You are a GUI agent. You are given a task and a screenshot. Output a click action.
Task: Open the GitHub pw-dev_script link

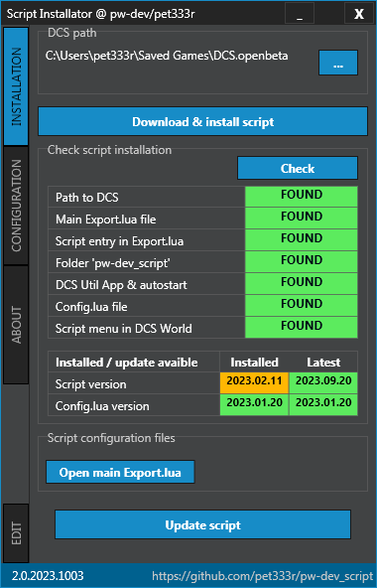(263, 576)
